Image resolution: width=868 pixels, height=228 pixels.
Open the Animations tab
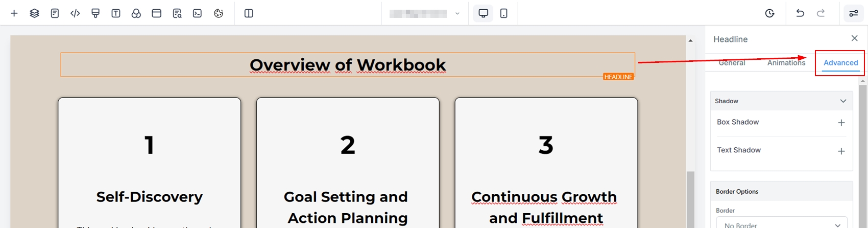pyautogui.click(x=786, y=63)
